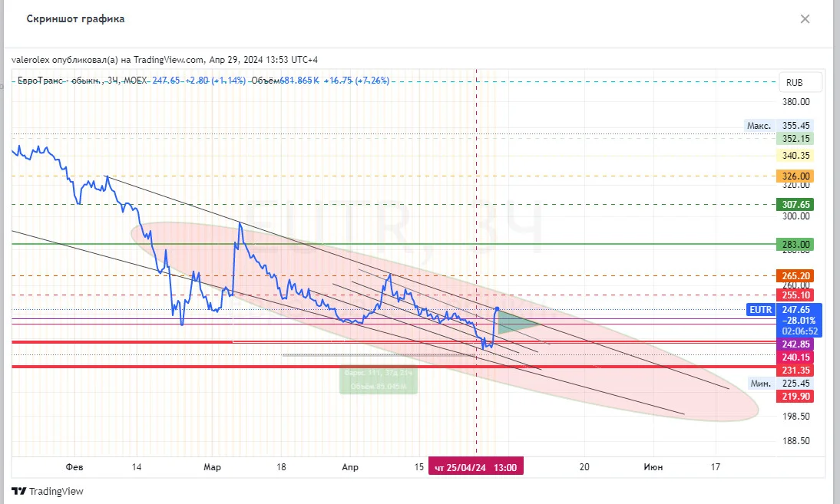
Task: Select the Апр label on the time axis
Action: coord(350,467)
